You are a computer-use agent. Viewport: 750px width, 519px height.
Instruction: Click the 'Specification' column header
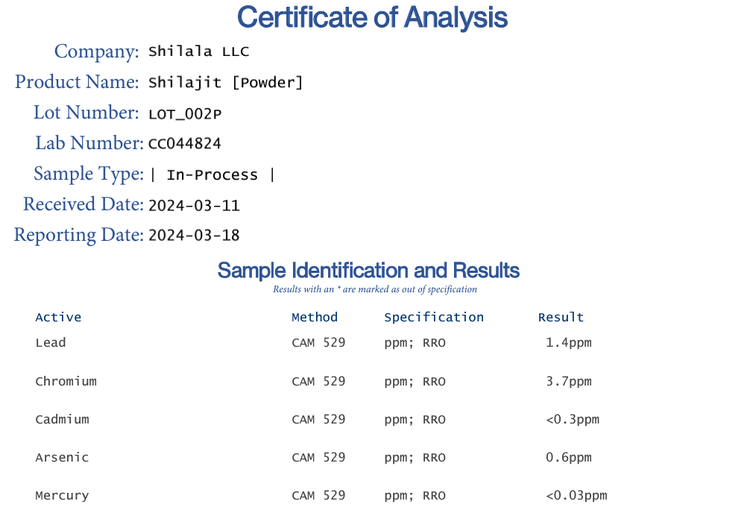click(x=434, y=318)
